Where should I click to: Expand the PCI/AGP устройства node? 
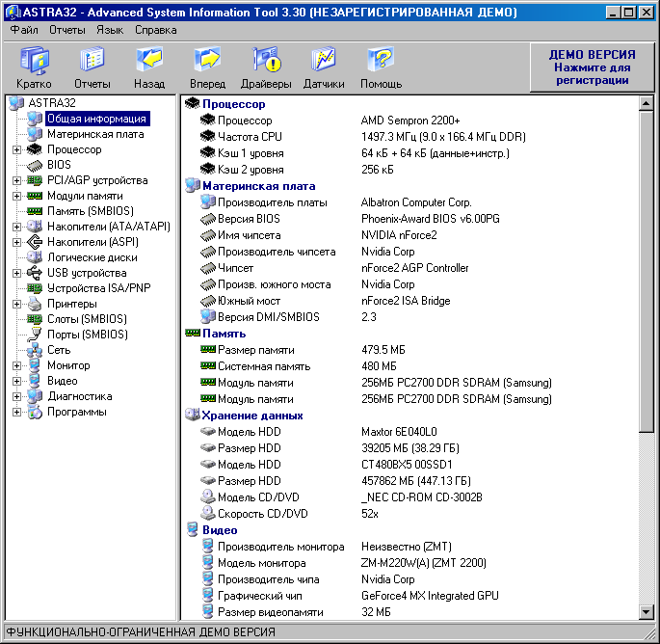16,180
